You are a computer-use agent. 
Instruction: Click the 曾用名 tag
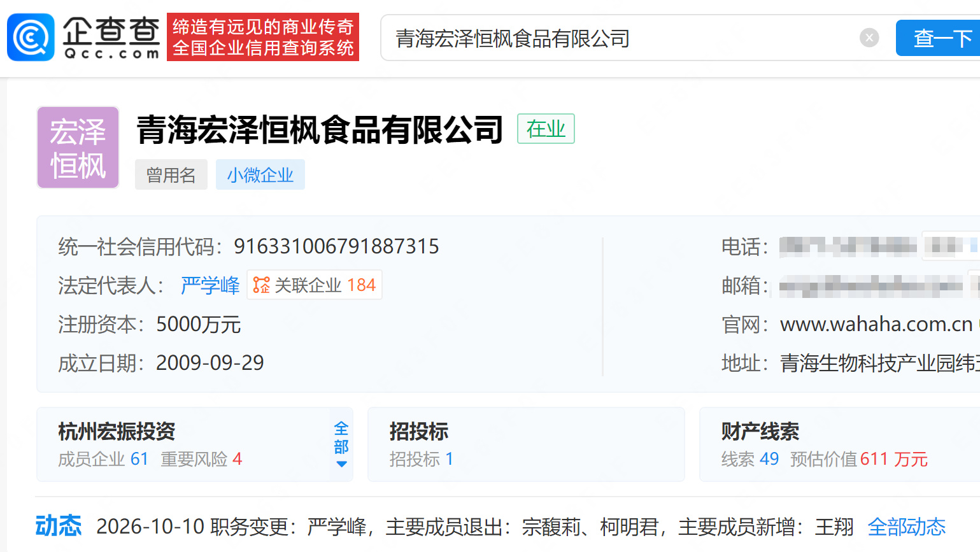[x=171, y=174]
